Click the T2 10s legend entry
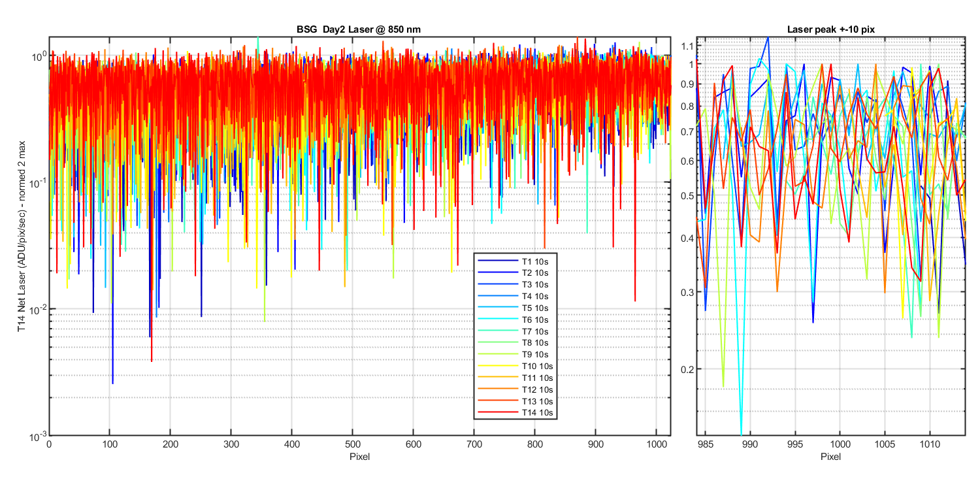The width and height of the screenshot is (980, 490). (515, 273)
